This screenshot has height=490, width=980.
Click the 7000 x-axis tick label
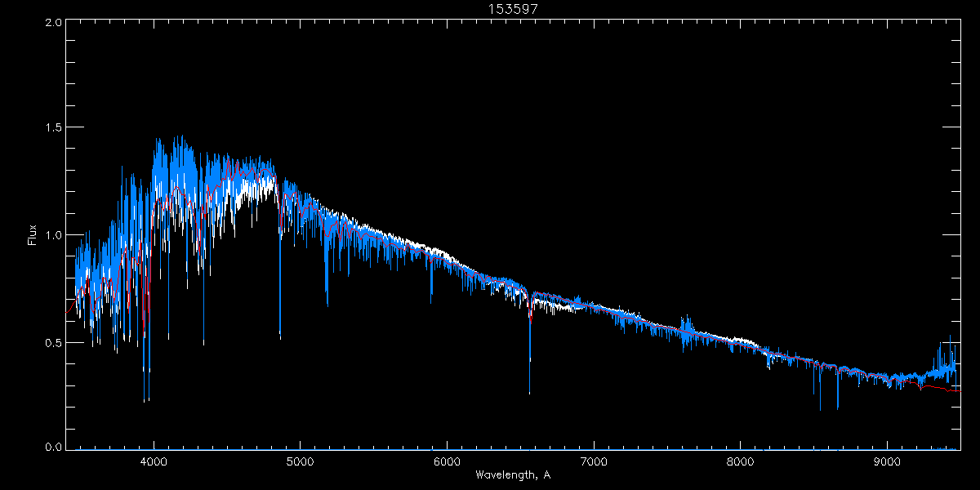(593, 461)
